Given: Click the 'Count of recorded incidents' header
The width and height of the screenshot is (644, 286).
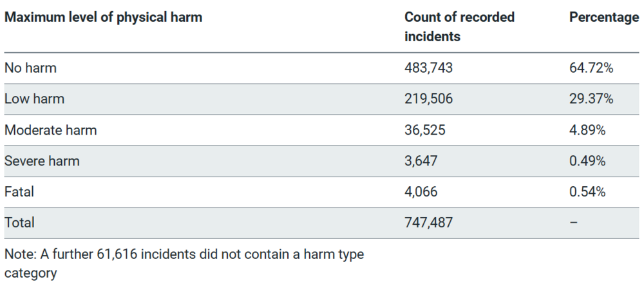Looking at the screenshot, I should (460, 26).
